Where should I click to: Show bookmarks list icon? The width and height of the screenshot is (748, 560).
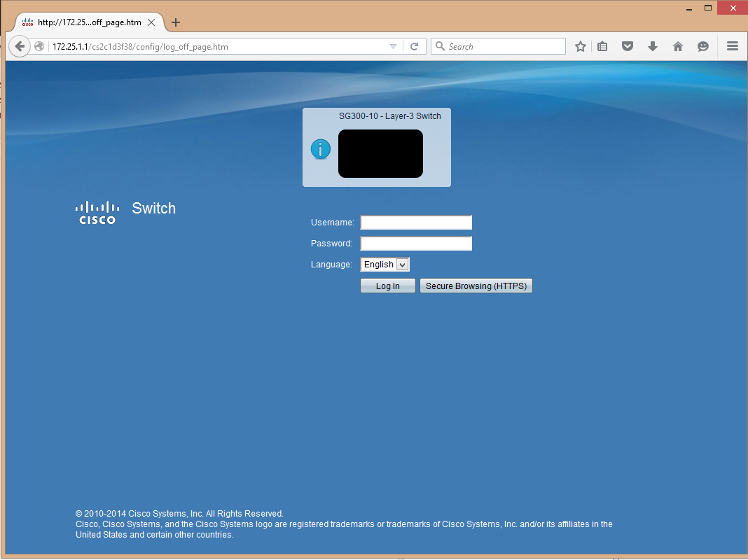(602, 46)
